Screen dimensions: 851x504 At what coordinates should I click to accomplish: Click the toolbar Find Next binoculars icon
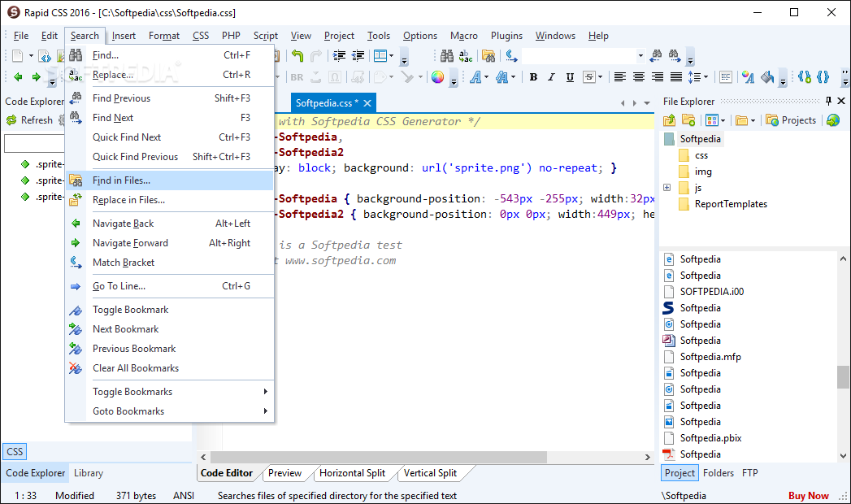point(674,54)
